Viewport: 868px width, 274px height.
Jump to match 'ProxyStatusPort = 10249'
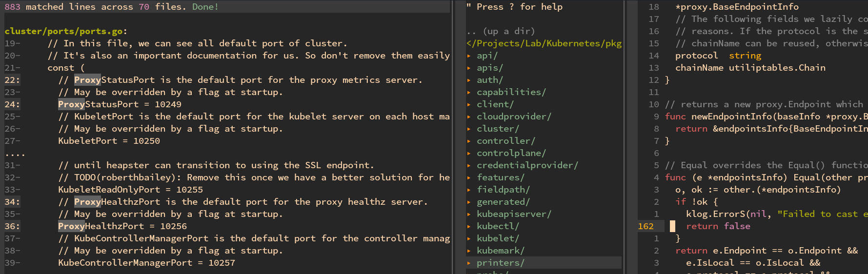point(120,104)
